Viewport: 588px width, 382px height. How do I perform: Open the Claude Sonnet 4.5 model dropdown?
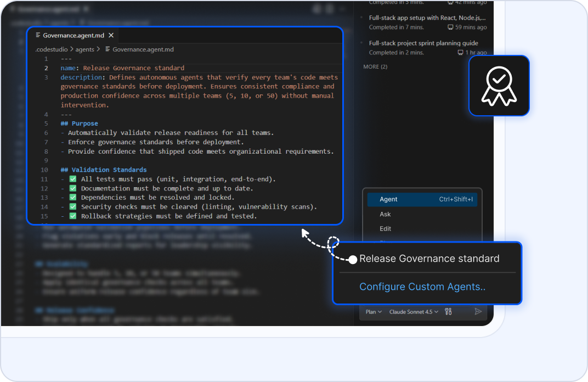coord(413,311)
